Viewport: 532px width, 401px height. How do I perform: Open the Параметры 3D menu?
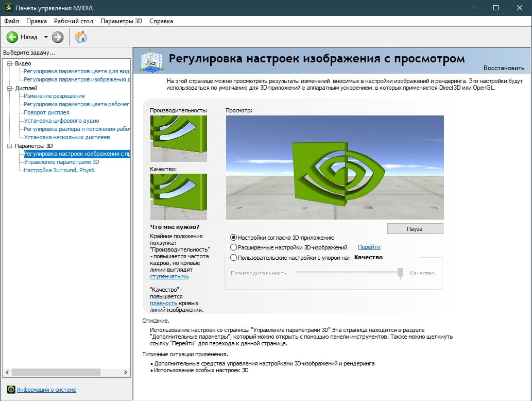click(x=121, y=21)
